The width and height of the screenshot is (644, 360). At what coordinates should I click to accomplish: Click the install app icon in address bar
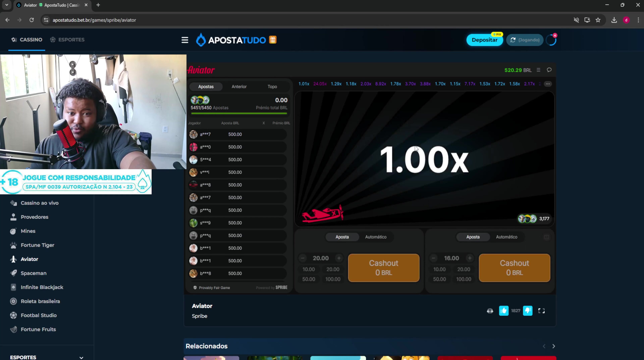point(587,20)
